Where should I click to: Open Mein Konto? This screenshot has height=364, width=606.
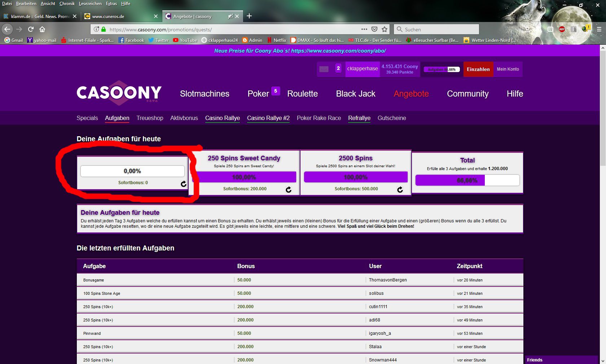point(508,69)
